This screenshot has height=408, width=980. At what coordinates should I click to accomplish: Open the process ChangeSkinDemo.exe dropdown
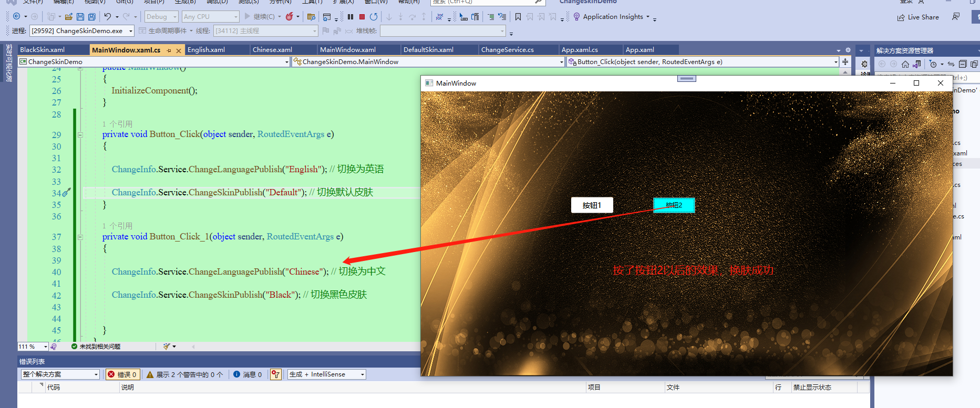pyautogui.click(x=82, y=31)
